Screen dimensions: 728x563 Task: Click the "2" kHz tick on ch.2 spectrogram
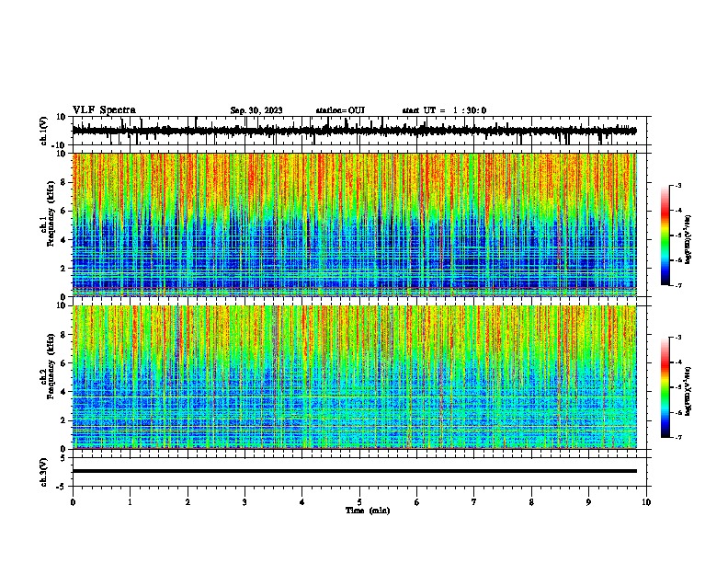(63, 420)
